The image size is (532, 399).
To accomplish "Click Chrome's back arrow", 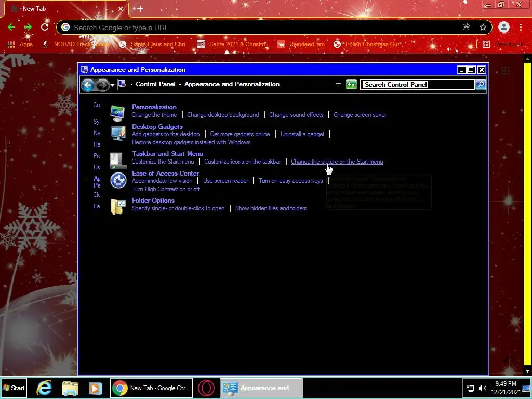I will coord(11,27).
